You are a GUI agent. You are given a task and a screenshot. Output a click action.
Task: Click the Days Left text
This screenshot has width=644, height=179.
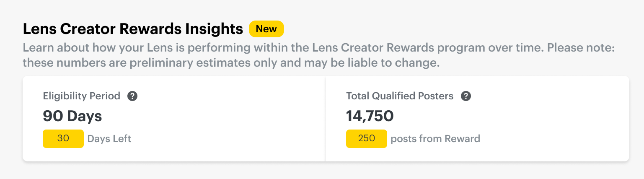tap(109, 139)
